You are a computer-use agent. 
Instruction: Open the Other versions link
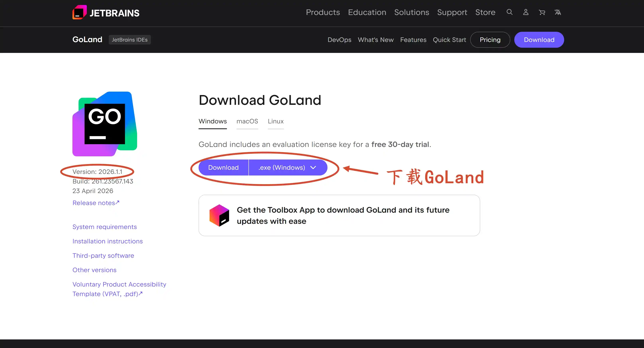94,270
